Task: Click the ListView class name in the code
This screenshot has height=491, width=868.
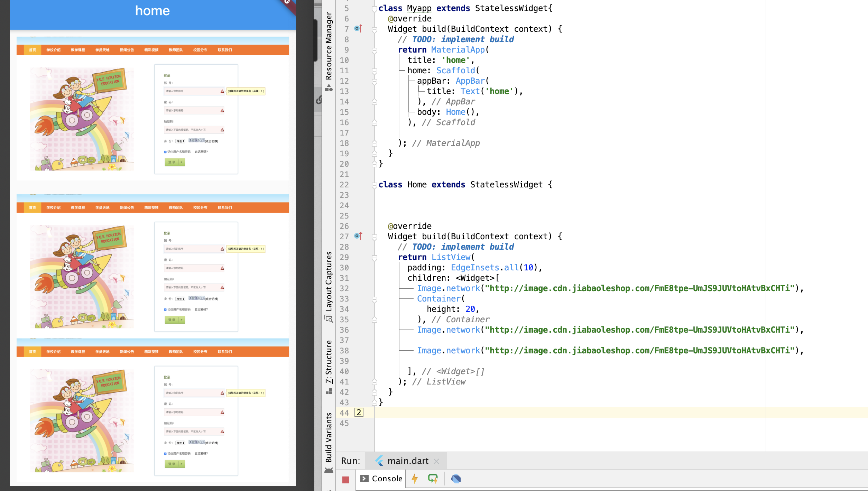Action: coord(451,257)
